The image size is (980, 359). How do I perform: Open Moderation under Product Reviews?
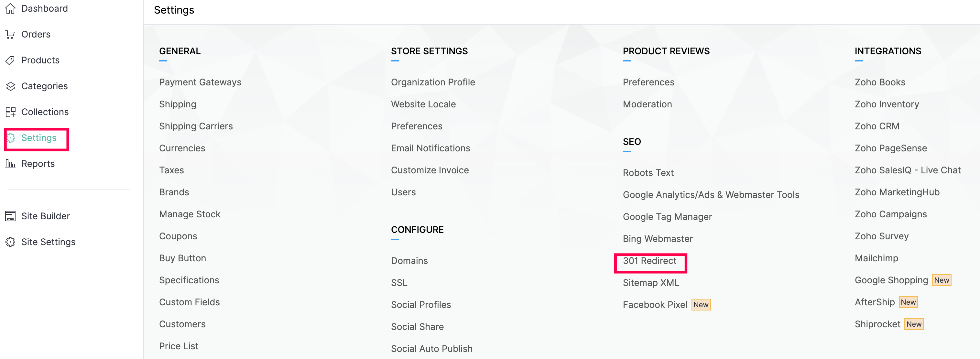click(x=647, y=104)
